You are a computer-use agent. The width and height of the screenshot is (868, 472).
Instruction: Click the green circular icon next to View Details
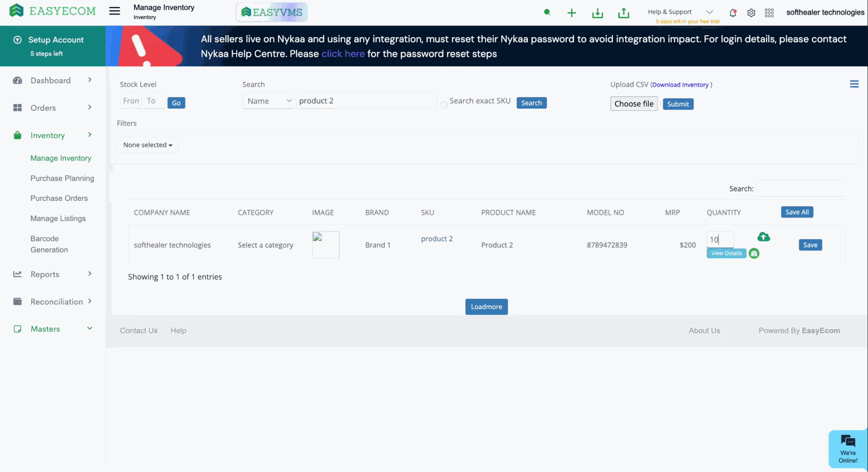coord(754,253)
